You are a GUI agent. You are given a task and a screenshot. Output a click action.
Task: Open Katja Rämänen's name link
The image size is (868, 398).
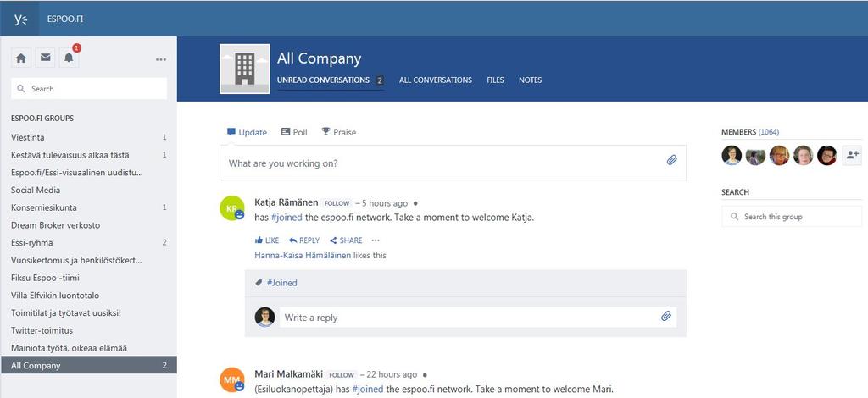287,203
